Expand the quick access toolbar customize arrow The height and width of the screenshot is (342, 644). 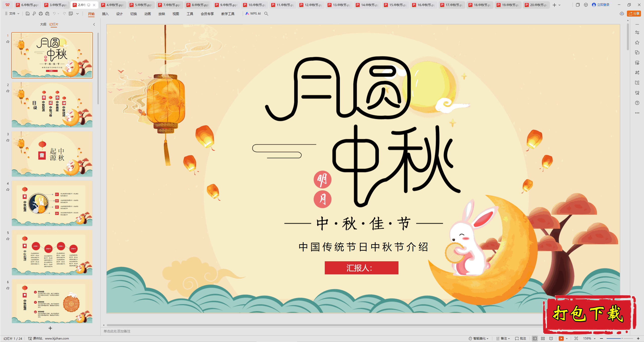click(77, 14)
